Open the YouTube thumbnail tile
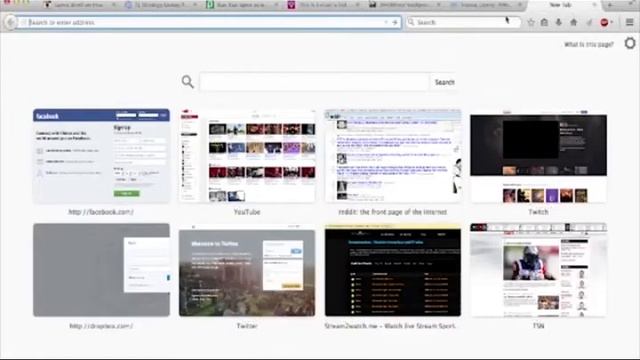Screen dimensions: 640x360 click(247, 156)
